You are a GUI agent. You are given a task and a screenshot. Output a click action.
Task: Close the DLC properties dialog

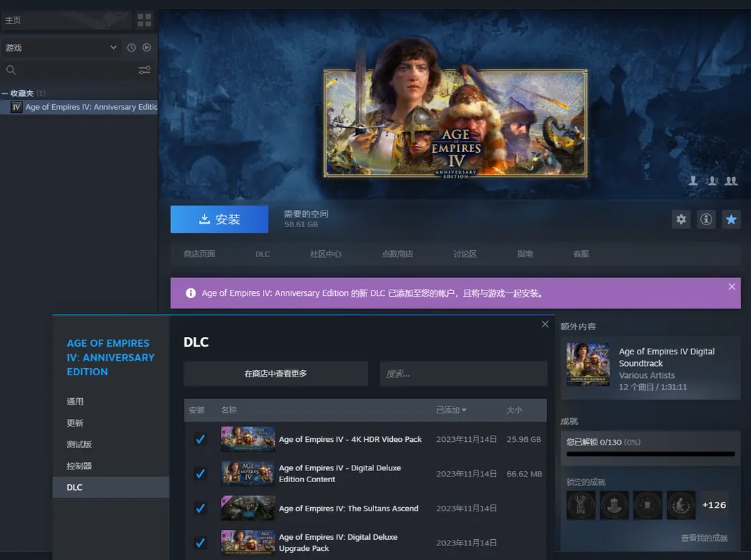tap(545, 324)
